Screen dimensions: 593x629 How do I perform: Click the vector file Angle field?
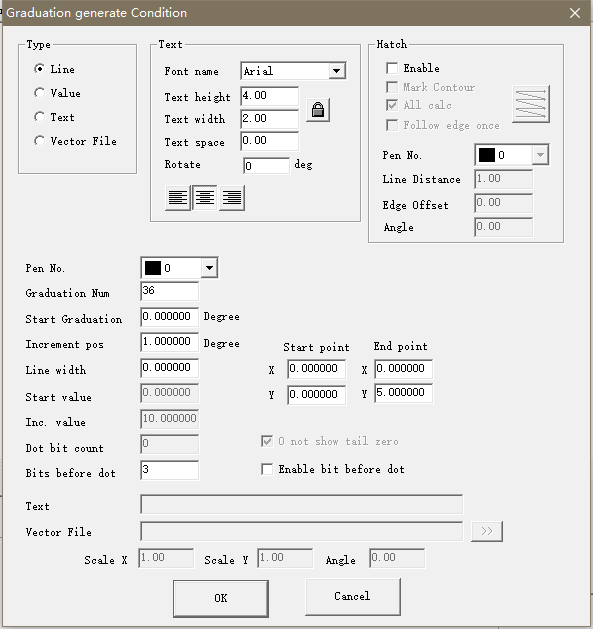(397, 558)
